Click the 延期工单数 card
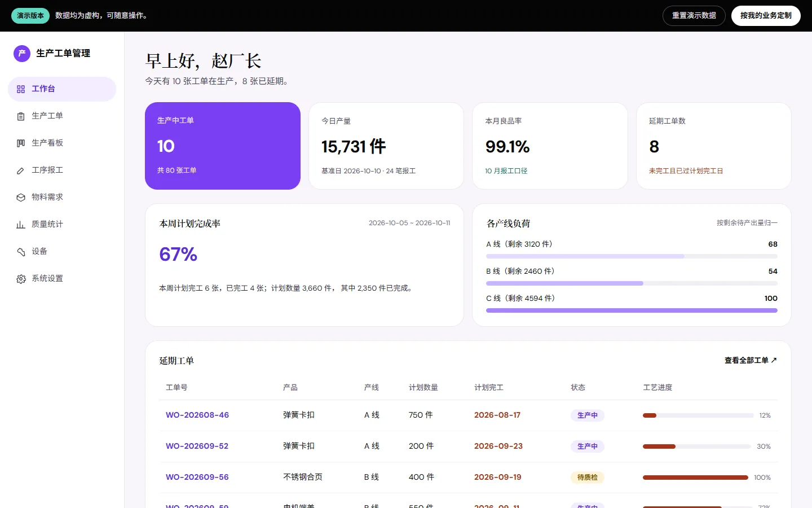The height and width of the screenshot is (508, 812). pos(714,146)
